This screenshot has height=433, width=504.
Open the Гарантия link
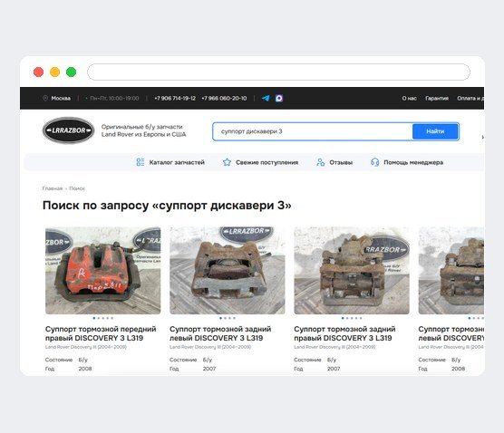tap(437, 99)
